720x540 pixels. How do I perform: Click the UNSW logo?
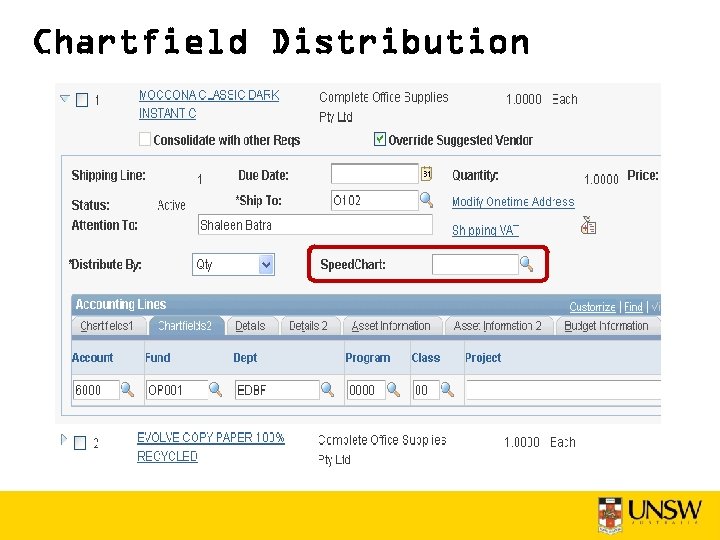(650, 515)
